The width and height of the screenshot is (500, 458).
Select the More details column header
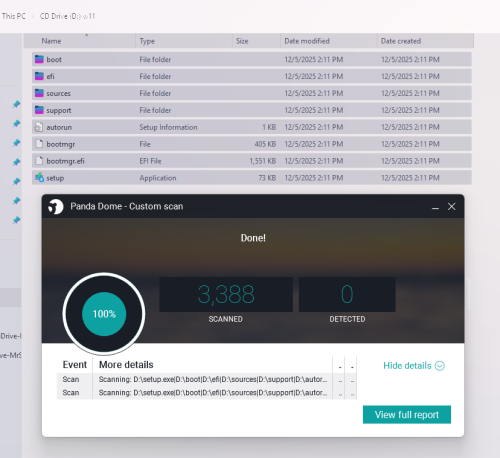(x=126, y=365)
